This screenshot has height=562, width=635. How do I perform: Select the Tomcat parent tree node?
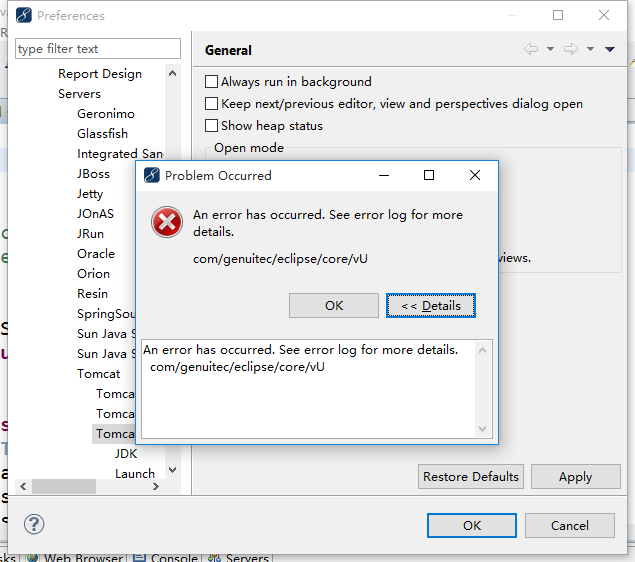[99, 374]
